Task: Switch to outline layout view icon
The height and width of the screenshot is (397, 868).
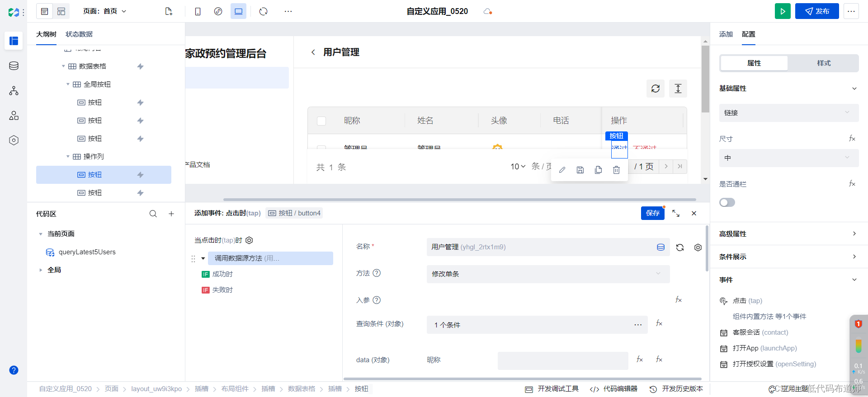Action: coord(45,11)
